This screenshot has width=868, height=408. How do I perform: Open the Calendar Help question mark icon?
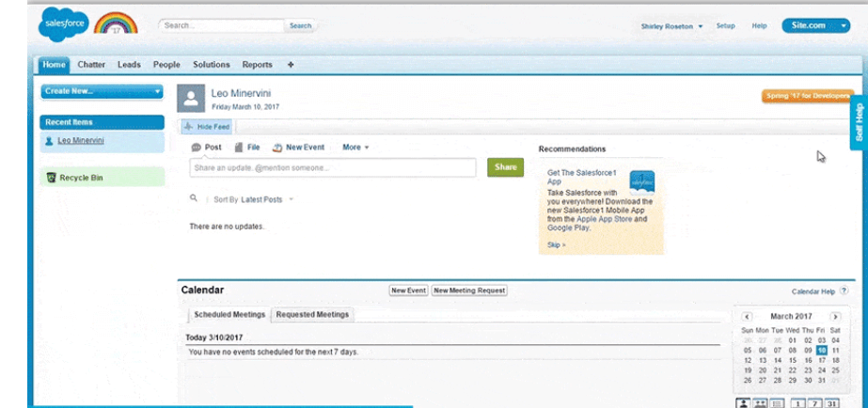(x=844, y=290)
